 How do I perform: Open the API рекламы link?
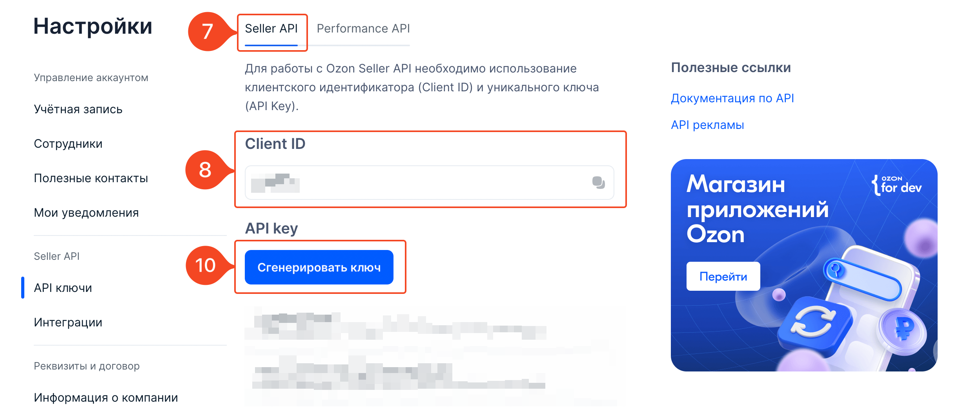click(707, 125)
